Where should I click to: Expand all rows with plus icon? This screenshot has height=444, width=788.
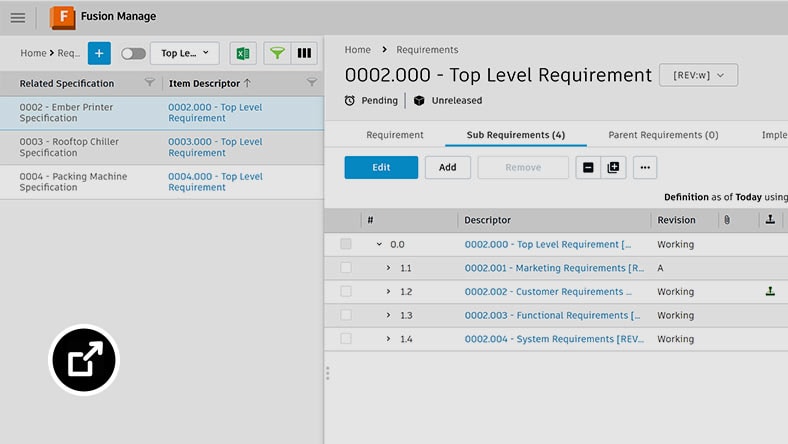614,168
